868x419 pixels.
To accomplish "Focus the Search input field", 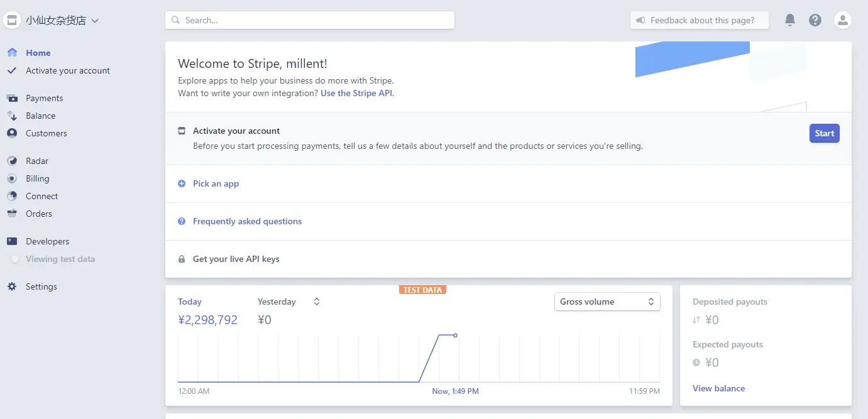I will pyautogui.click(x=310, y=20).
